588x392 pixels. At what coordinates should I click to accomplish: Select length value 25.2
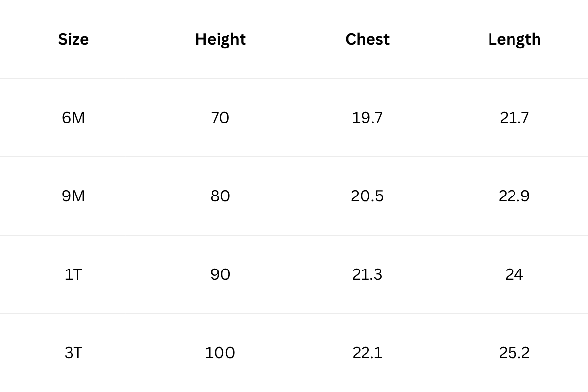coord(514,353)
